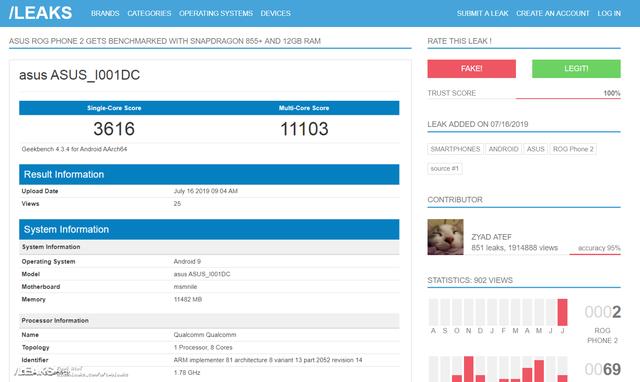Open the source #1 link
640x382 pixels.
(445, 169)
